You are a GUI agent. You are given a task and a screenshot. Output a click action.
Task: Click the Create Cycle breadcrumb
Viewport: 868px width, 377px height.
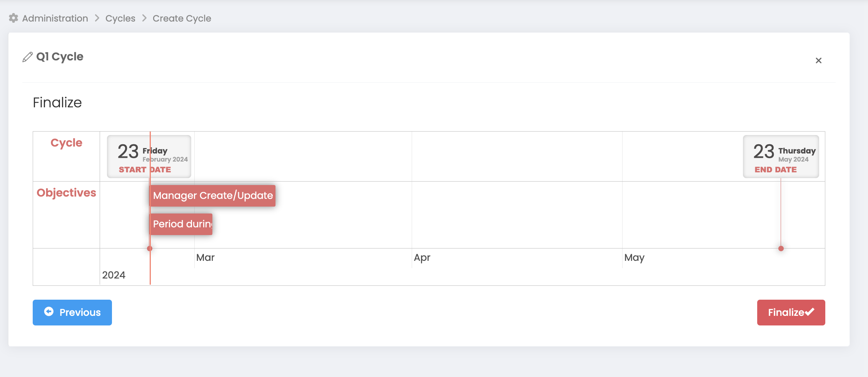tap(182, 18)
